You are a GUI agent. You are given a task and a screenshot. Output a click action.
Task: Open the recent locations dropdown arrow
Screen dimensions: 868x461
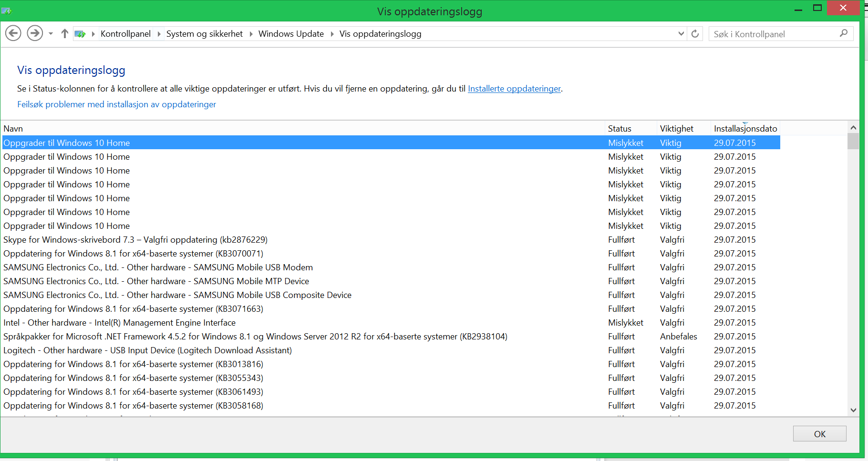(x=51, y=34)
